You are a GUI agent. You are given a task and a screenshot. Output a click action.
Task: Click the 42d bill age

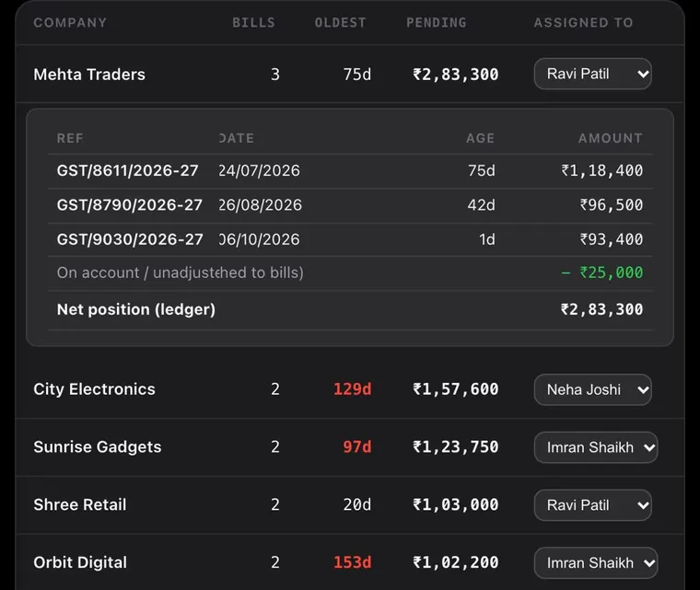coord(481,205)
